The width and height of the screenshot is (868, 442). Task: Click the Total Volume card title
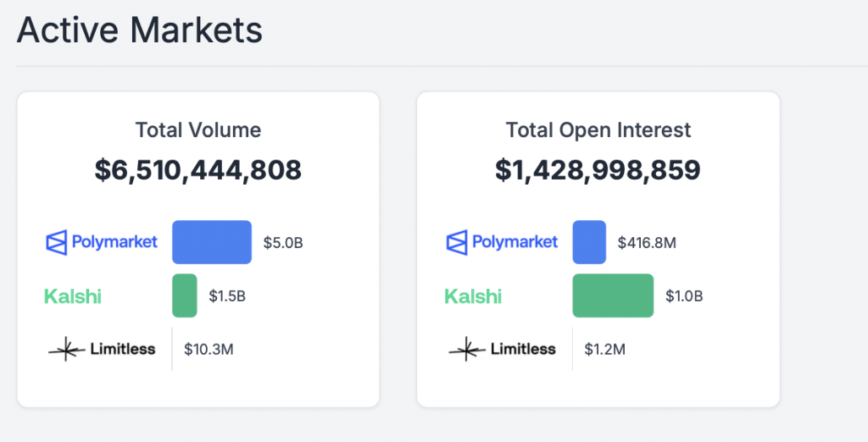pyautogui.click(x=198, y=130)
